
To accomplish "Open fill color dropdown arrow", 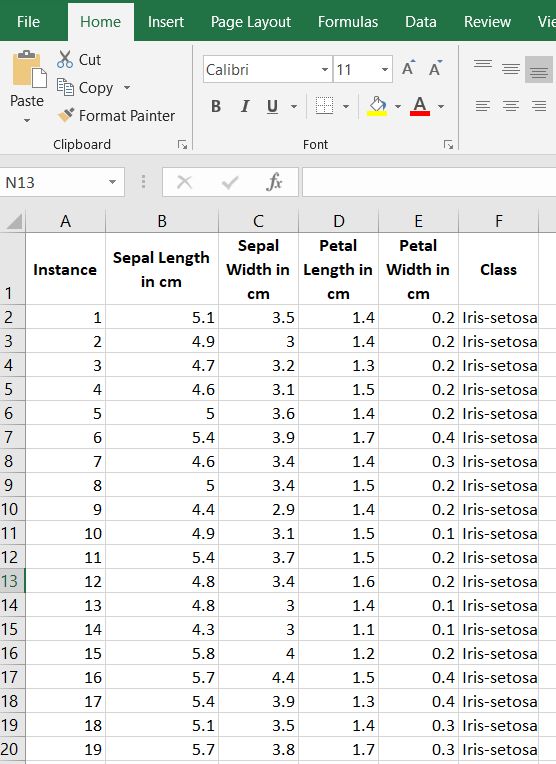I will click(398, 106).
